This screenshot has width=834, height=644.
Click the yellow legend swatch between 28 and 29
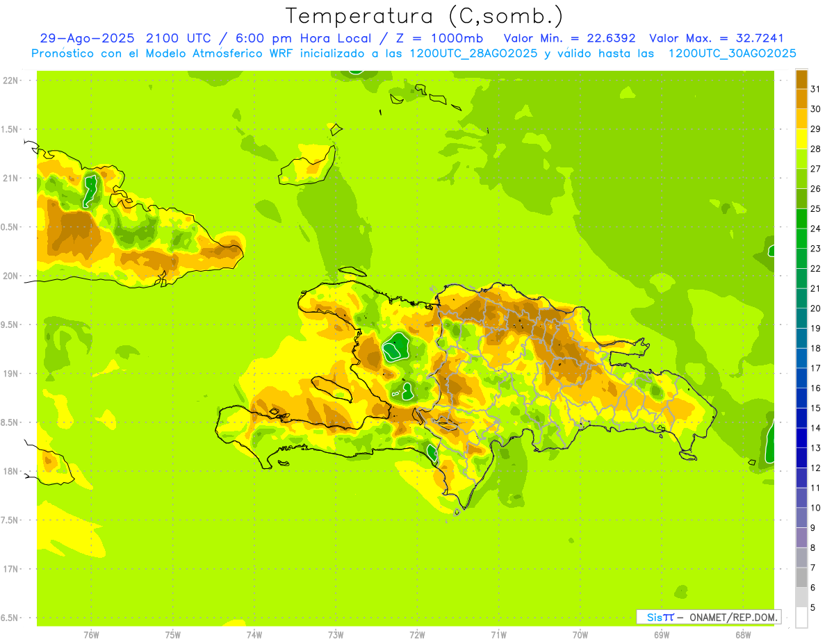pos(801,139)
